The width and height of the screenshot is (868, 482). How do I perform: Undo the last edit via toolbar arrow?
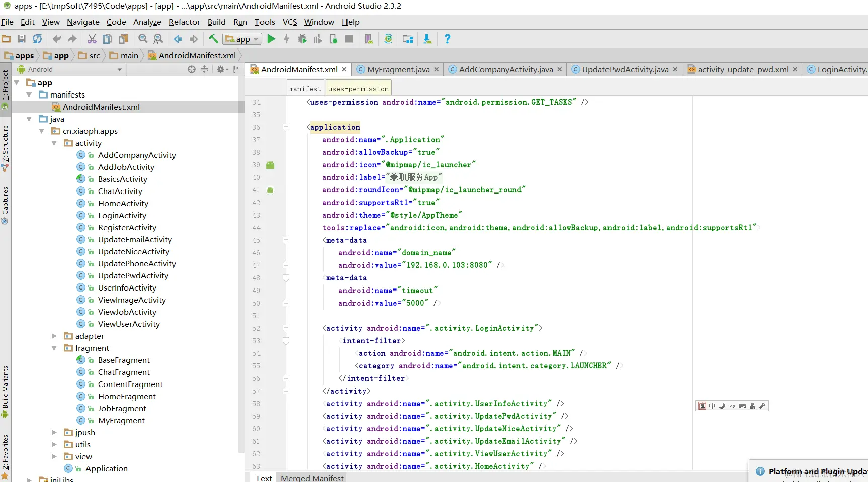click(57, 39)
